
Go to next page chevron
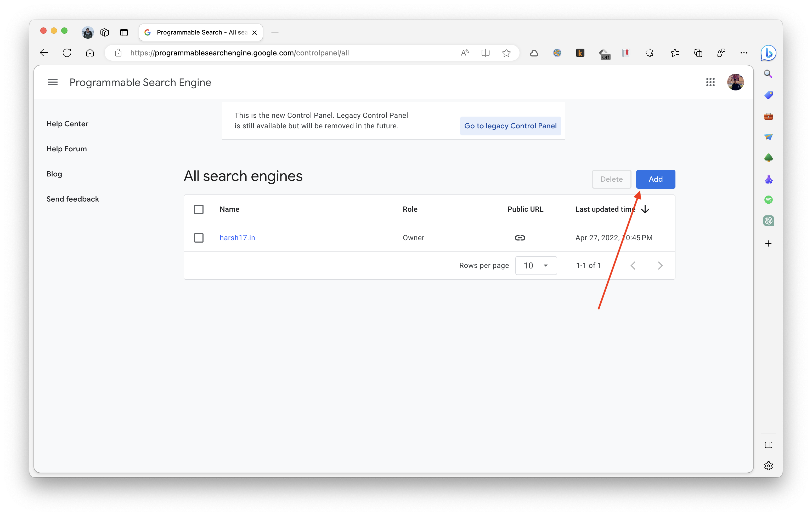[660, 266]
